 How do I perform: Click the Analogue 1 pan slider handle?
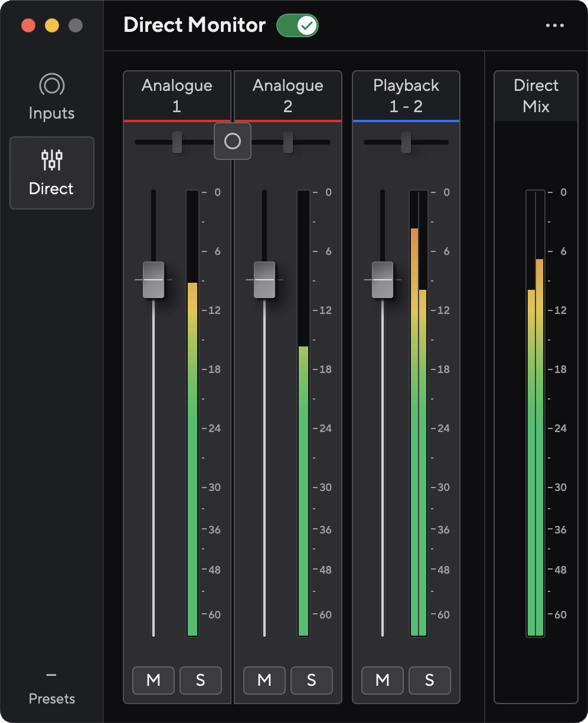(x=176, y=141)
